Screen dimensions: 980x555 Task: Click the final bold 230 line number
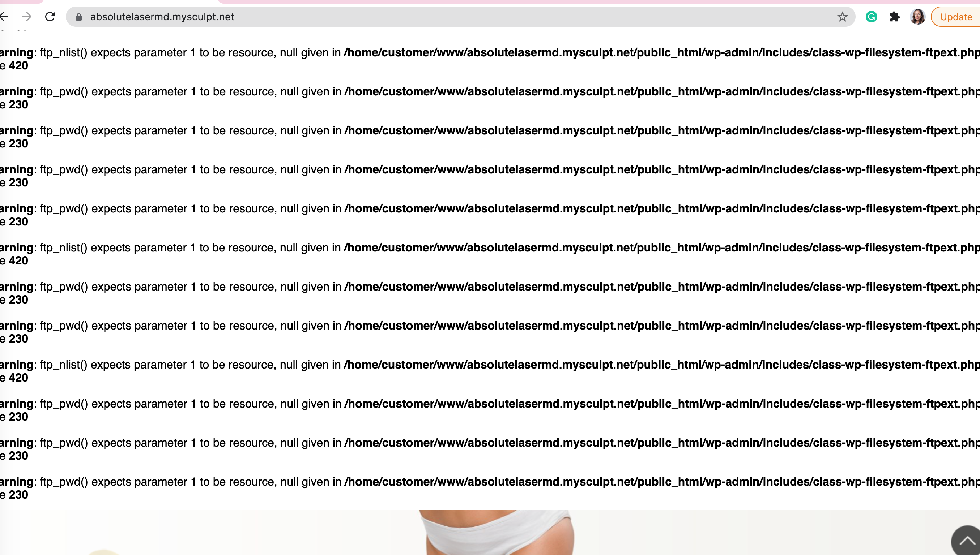(18, 495)
